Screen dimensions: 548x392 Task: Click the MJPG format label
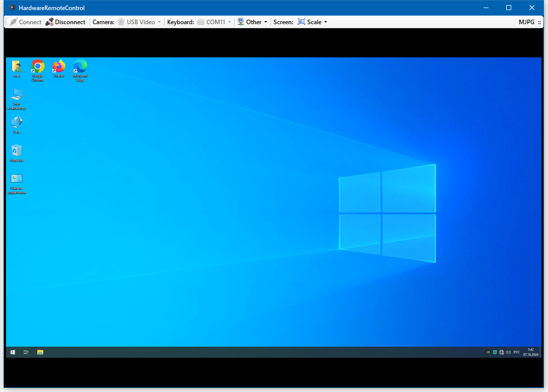[x=526, y=22]
